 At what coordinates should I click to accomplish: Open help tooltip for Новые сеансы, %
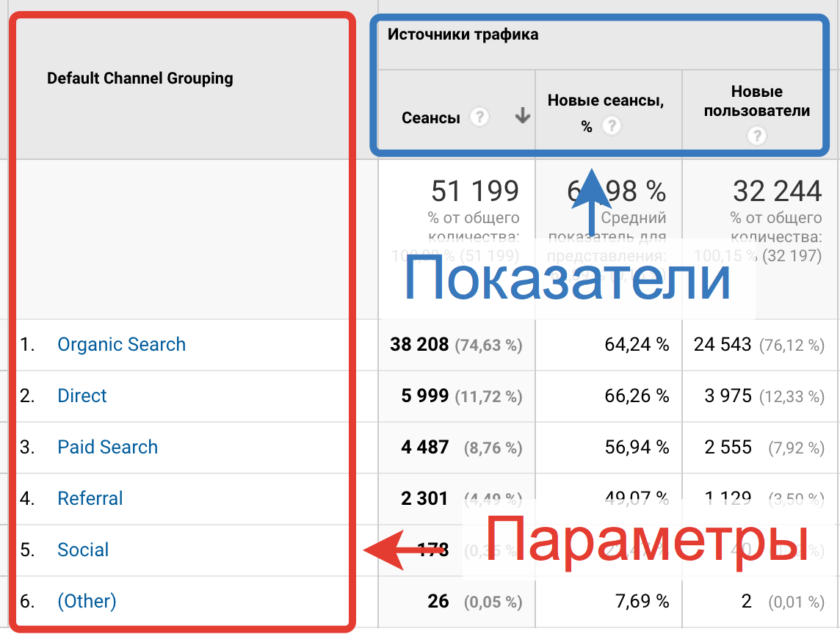click(x=612, y=126)
